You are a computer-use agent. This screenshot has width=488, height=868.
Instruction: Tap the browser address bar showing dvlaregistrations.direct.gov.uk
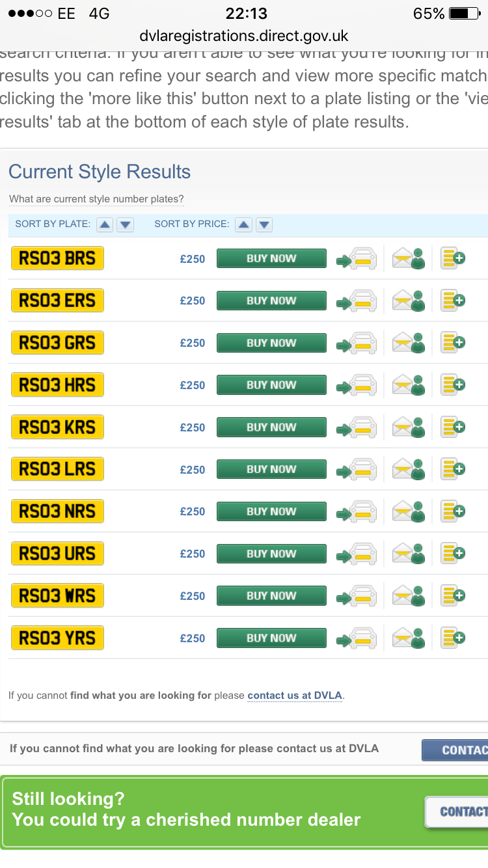pyautogui.click(x=244, y=36)
